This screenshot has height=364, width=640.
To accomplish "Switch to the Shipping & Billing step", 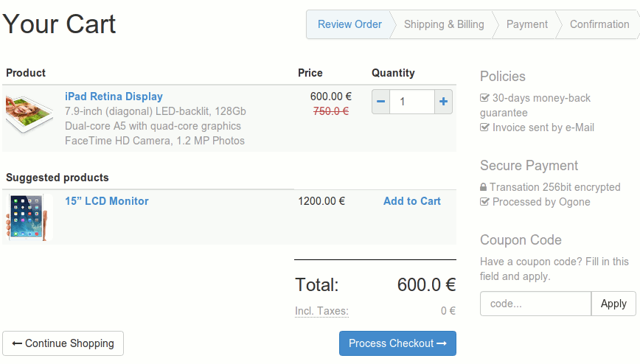I will click(x=444, y=24).
